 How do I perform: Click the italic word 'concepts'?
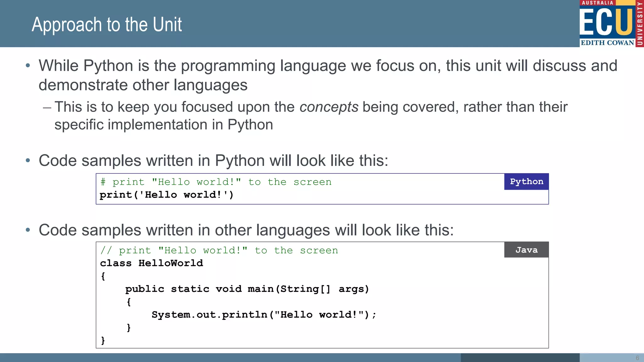click(329, 107)
